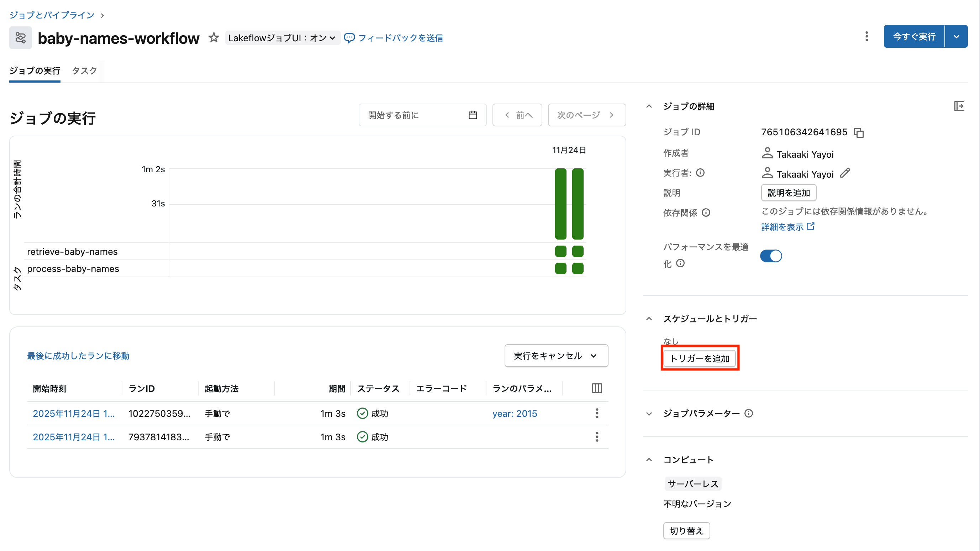The image size is (980, 551).
Task: Collapse the side panel via top-right icon
Action: tap(959, 106)
